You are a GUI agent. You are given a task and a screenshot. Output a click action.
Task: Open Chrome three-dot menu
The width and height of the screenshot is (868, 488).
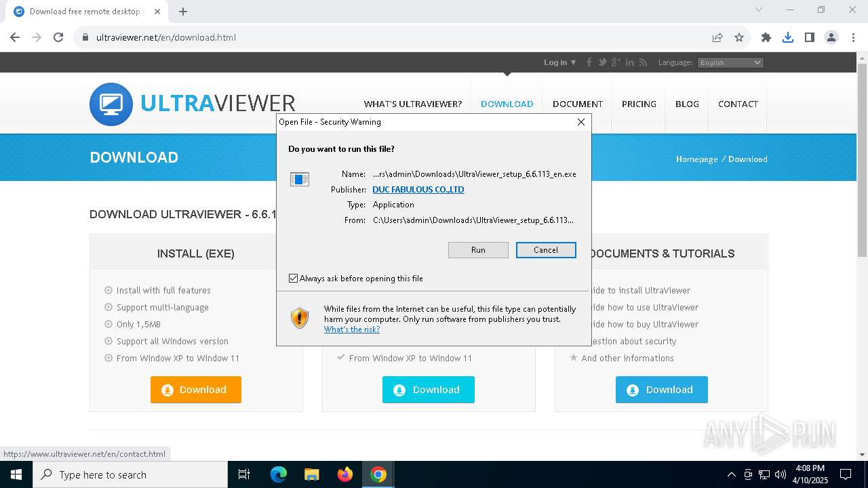coord(853,37)
